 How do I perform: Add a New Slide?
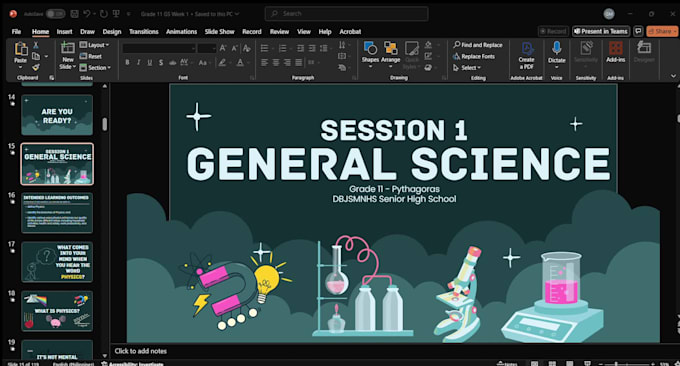click(x=68, y=56)
